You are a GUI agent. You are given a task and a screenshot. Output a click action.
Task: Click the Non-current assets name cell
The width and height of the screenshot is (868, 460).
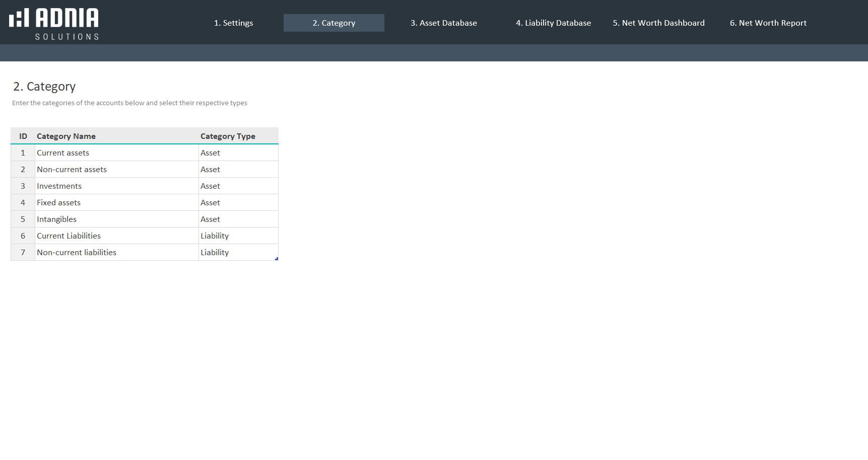point(116,170)
